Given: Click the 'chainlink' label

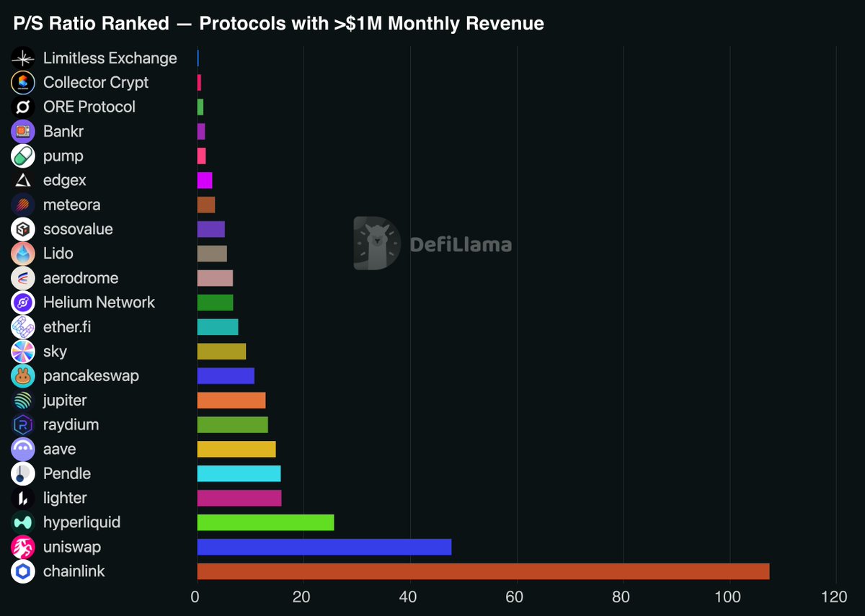Looking at the screenshot, I should point(74,571).
